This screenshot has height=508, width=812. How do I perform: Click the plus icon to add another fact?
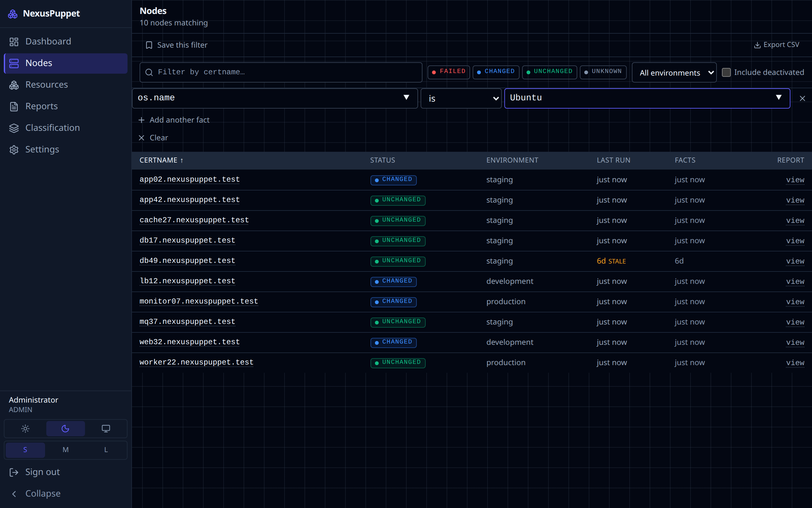pos(141,120)
